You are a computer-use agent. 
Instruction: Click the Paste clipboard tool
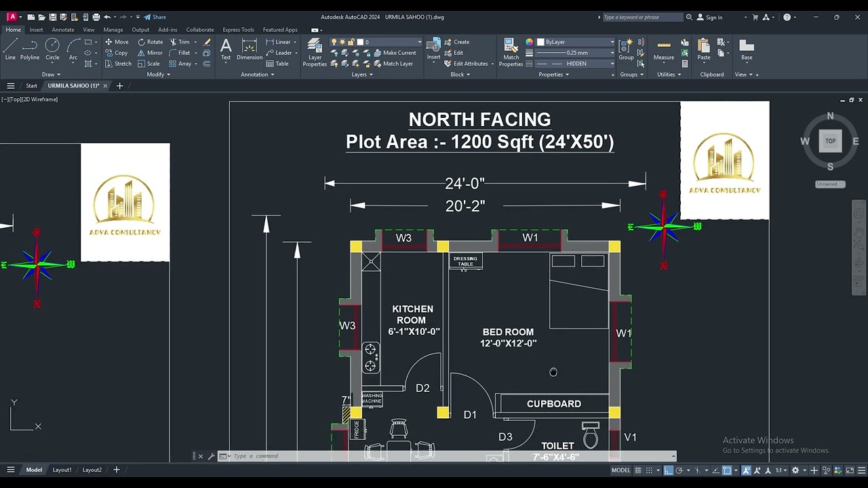pos(704,49)
